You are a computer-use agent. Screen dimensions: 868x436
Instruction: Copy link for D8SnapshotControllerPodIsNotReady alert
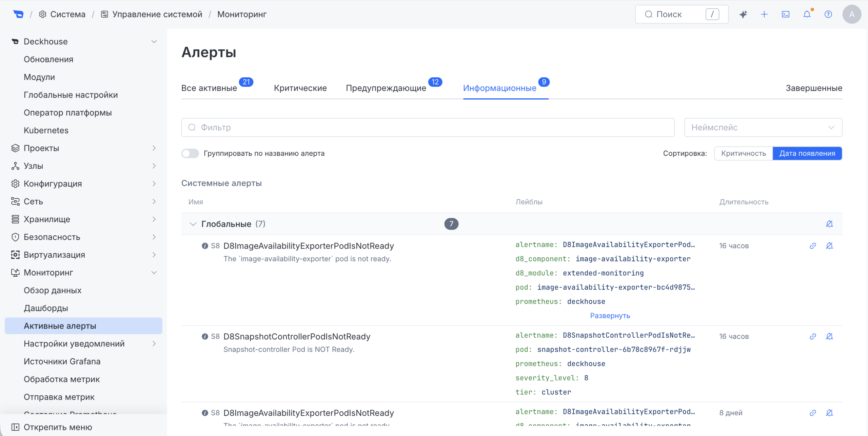(x=813, y=336)
